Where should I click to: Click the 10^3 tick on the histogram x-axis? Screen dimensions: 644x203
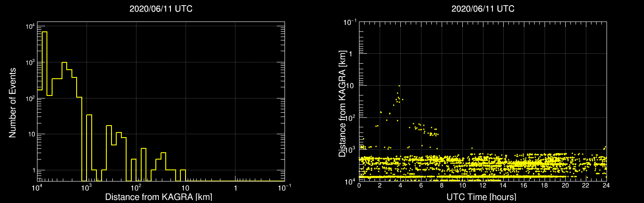pyautogui.click(x=87, y=188)
